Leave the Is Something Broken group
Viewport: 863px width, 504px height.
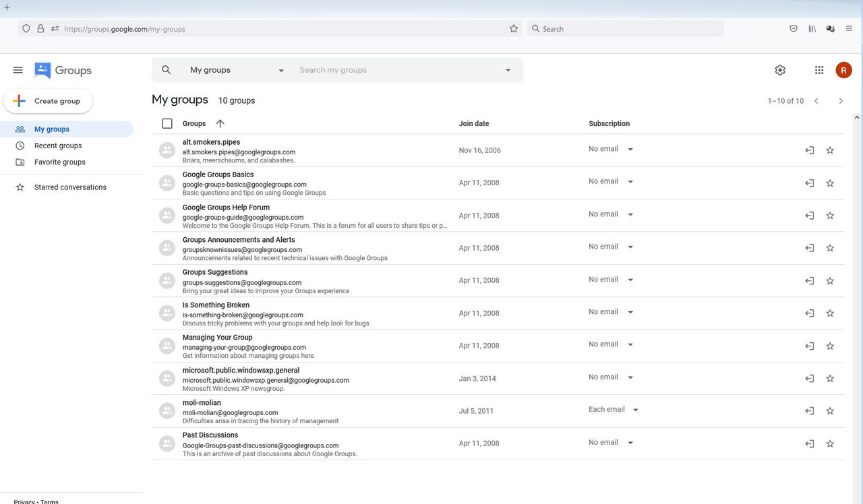click(810, 313)
